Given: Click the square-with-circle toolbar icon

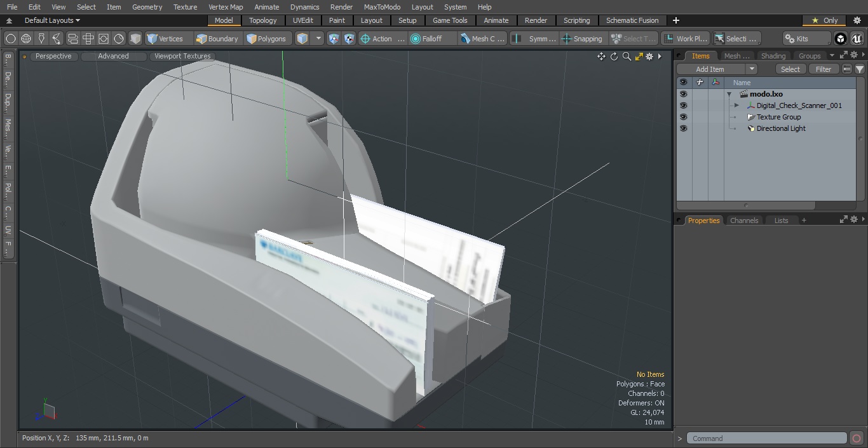Looking at the screenshot, I should click(104, 39).
